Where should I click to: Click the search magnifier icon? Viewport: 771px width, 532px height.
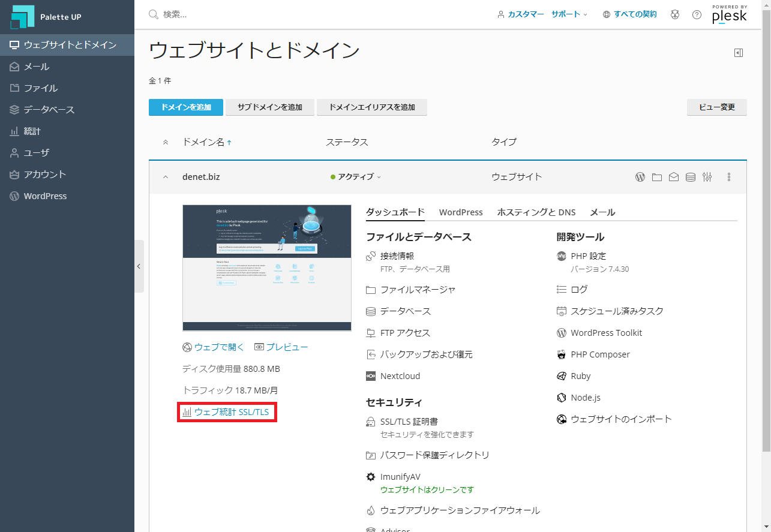[x=154, y=14]
